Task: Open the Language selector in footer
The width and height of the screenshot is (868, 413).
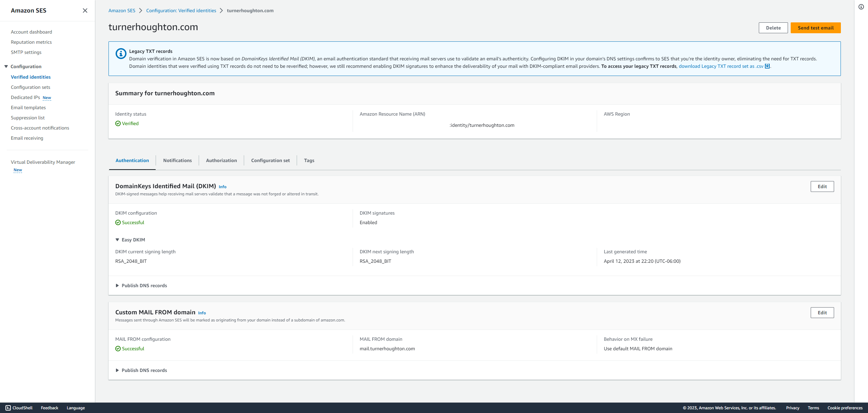Action: (x=76, y=408)
